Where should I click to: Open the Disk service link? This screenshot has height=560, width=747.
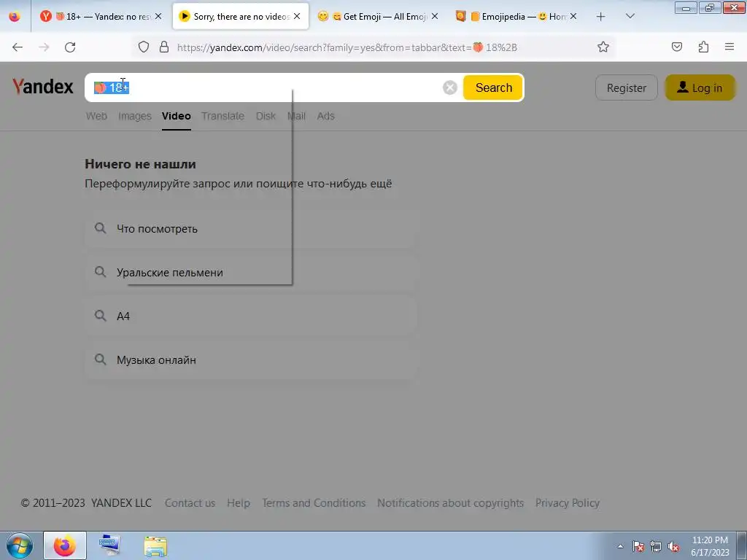[266, 116]
